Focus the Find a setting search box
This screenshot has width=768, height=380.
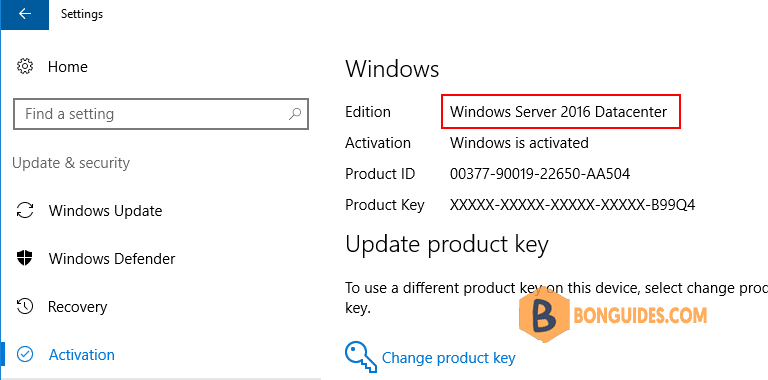coord(161,114)
